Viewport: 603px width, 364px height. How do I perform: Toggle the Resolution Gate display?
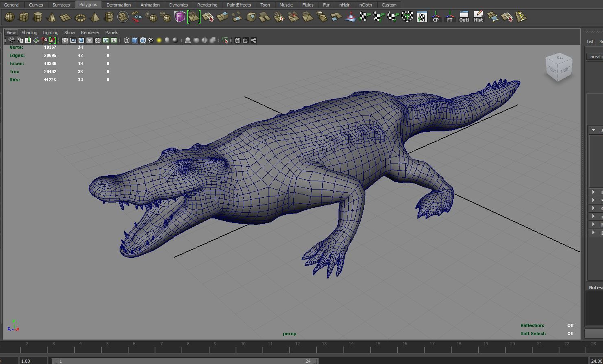tap(81, 40)
